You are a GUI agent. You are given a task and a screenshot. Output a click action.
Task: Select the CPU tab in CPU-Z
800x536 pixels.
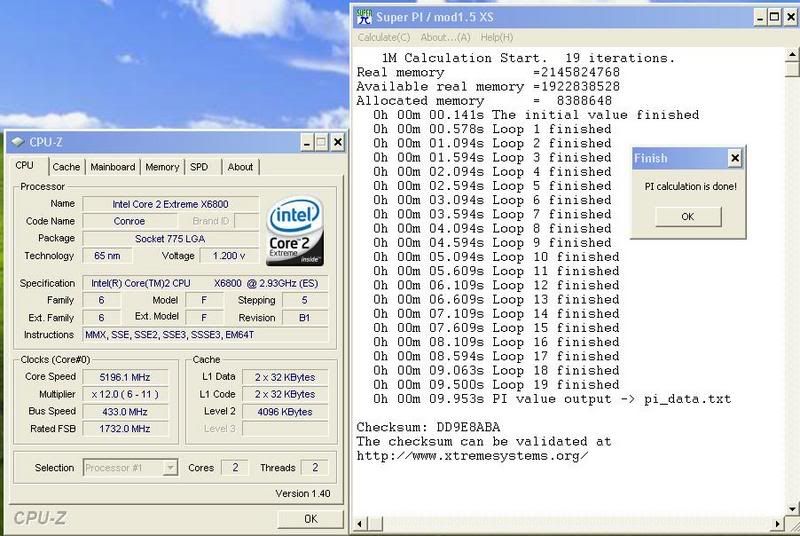[x=24, y=165]
